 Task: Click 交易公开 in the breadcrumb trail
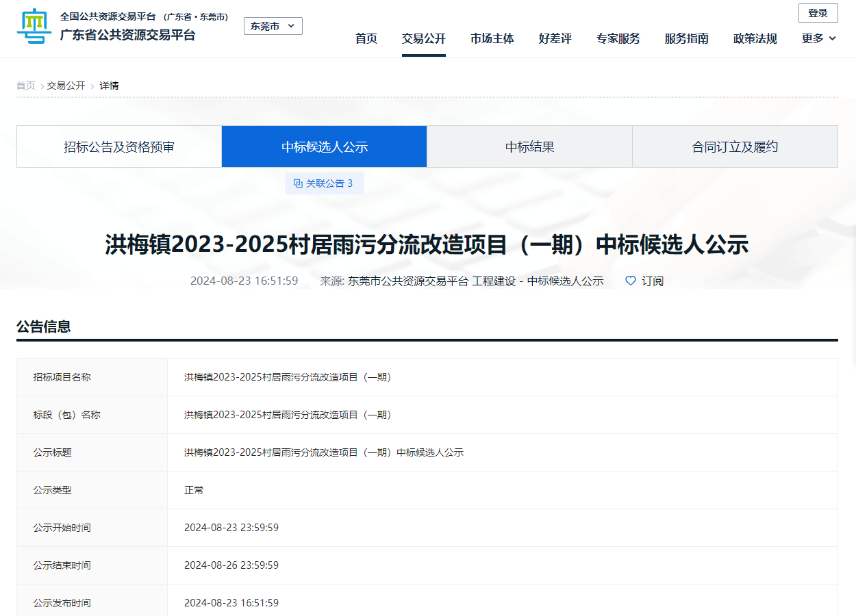[66, 86]
